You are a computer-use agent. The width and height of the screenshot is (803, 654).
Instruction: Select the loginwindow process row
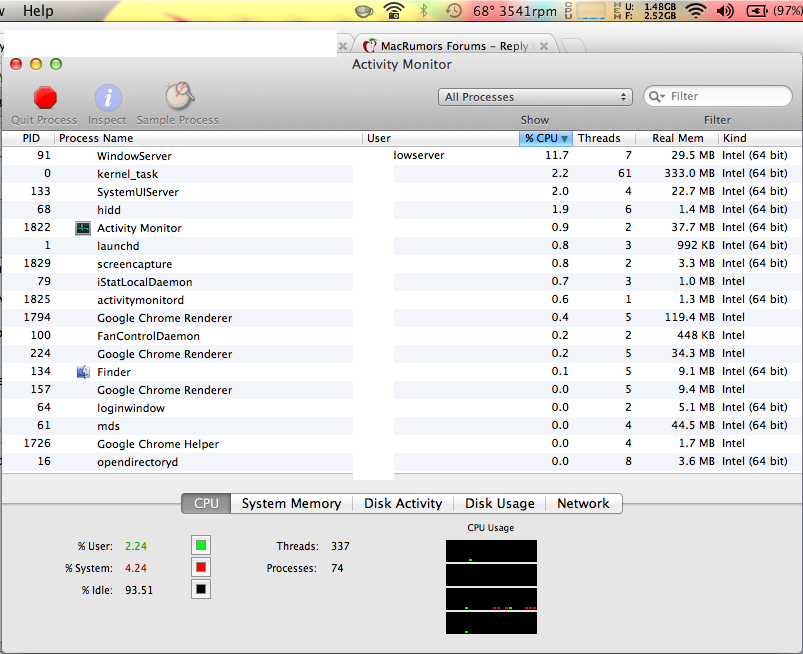pos(402,408)
